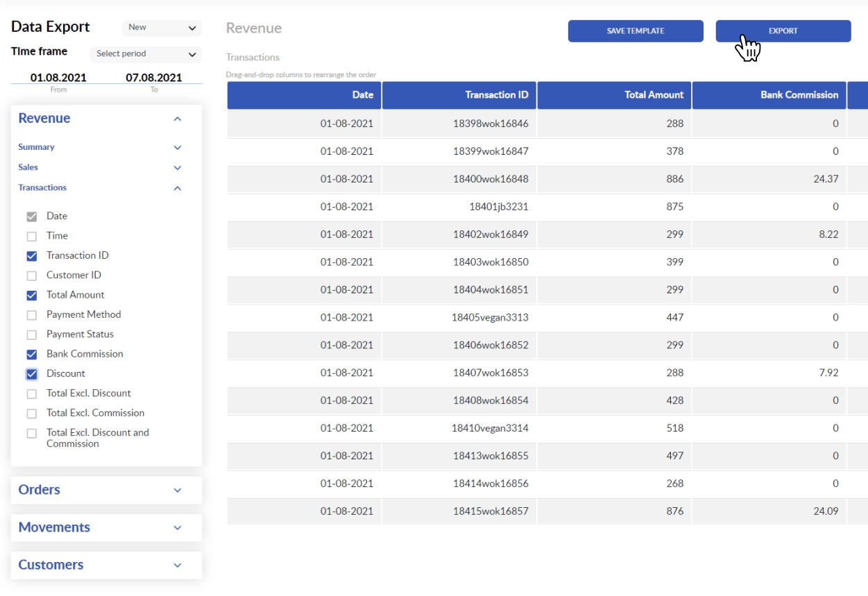Select transaction 18404wok16851

click(491, 290)
